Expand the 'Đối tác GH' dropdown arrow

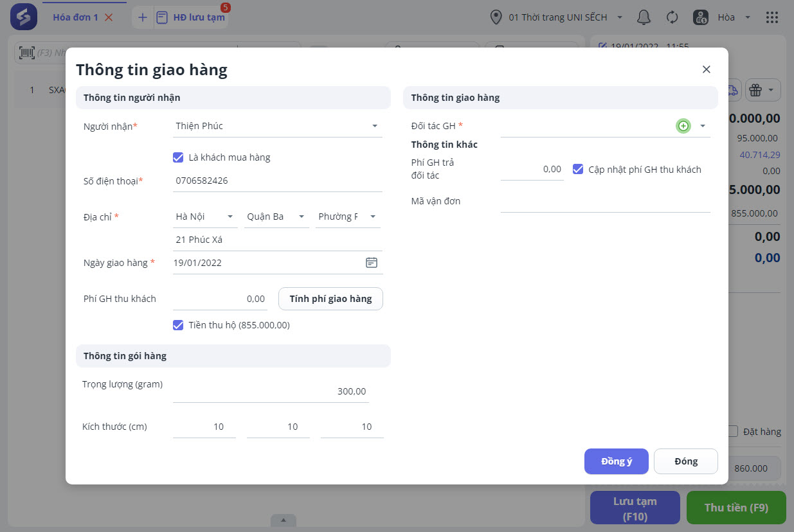tap(703, 126)
